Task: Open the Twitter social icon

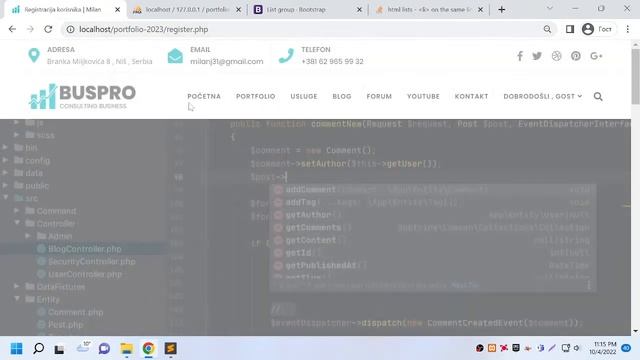Action: [x=537, y=56]
